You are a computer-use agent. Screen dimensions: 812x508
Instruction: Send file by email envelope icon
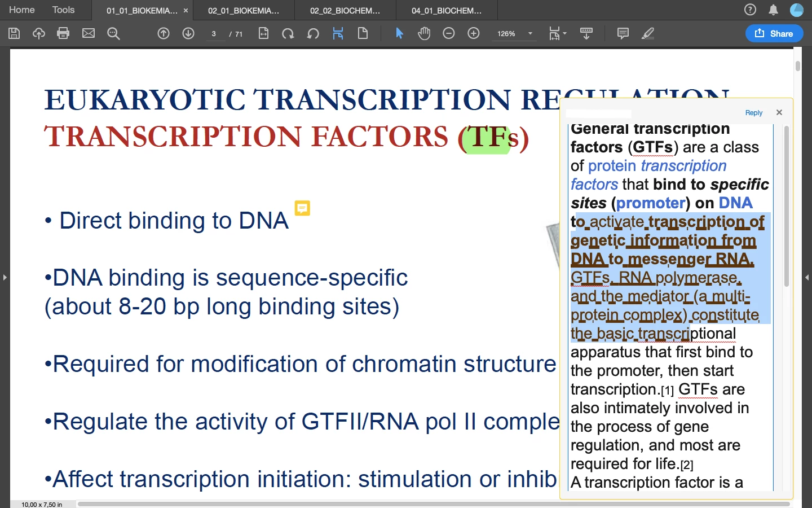pos(89,33)
